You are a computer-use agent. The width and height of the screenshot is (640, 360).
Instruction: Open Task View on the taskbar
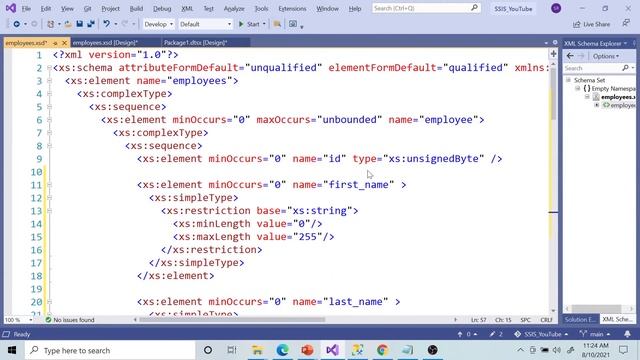click(x=232, y=350)
